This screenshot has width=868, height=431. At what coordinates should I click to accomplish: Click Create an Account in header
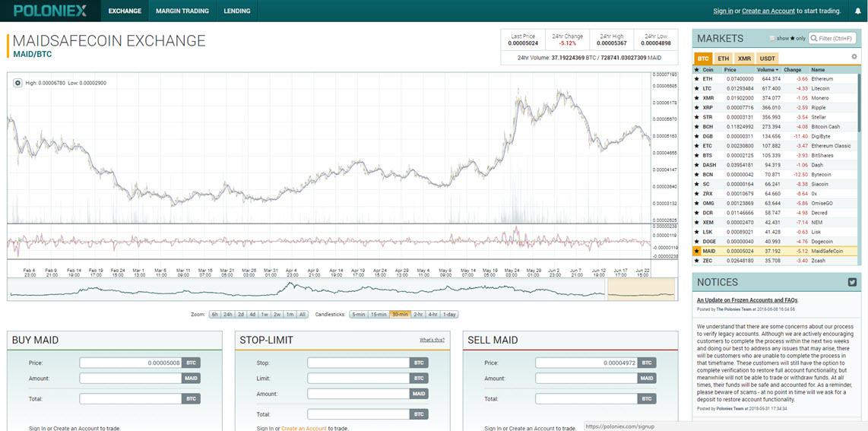click(x=768, y=11)
